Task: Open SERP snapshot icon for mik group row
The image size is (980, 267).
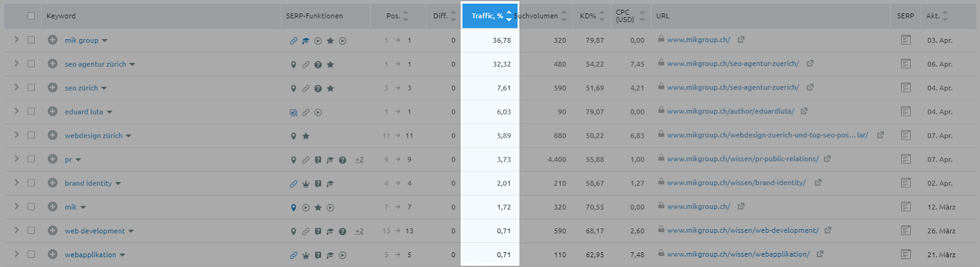Action: click(906, 40)
